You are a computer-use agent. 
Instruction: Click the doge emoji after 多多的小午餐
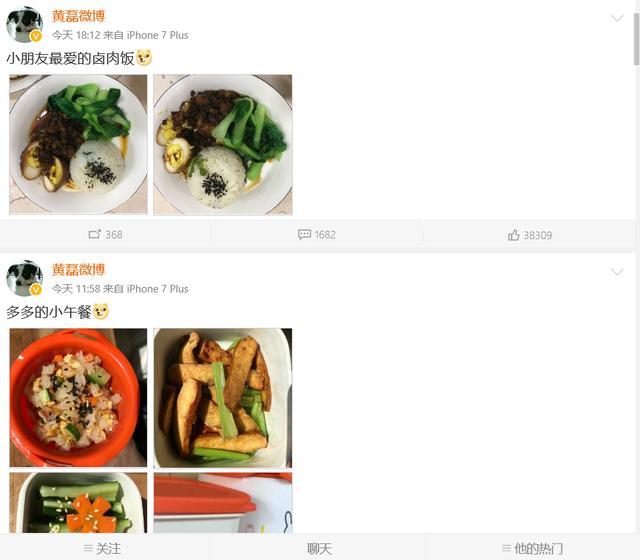(101, 311)
